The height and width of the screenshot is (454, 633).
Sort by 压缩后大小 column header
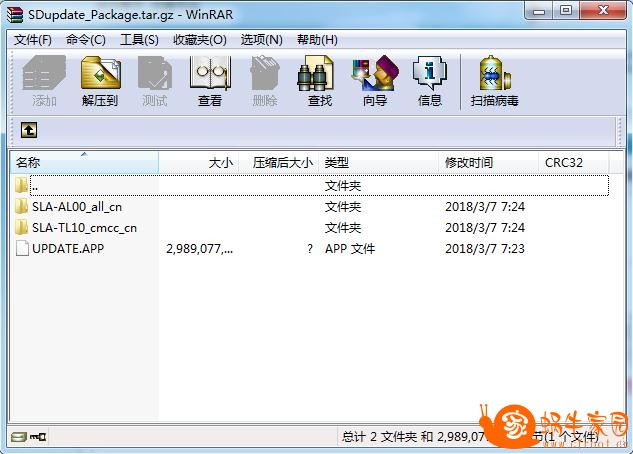[x=279, y=162]
